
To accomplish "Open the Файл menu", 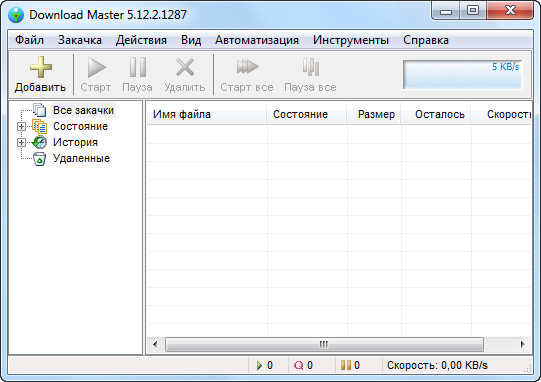I will [29, 40].
